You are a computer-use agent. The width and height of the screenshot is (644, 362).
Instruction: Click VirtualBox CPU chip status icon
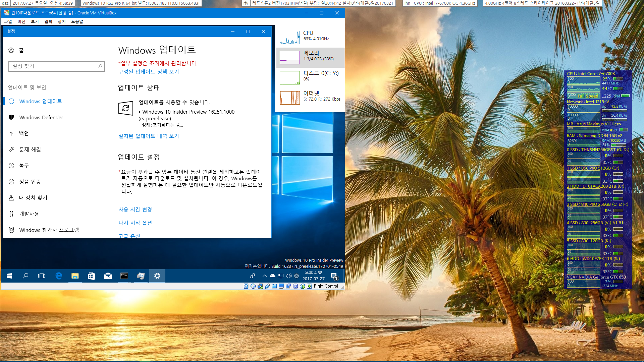click(295, 286)
